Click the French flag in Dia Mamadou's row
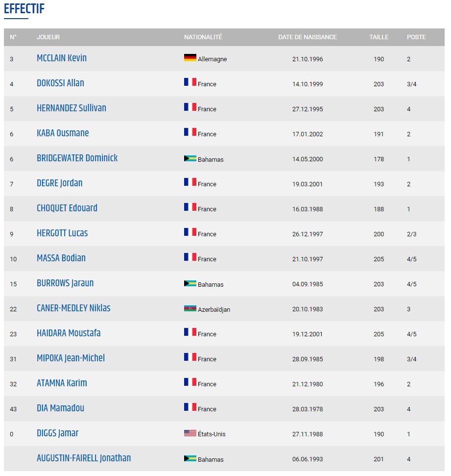The image size is (451, 476). tap(190, 407)
